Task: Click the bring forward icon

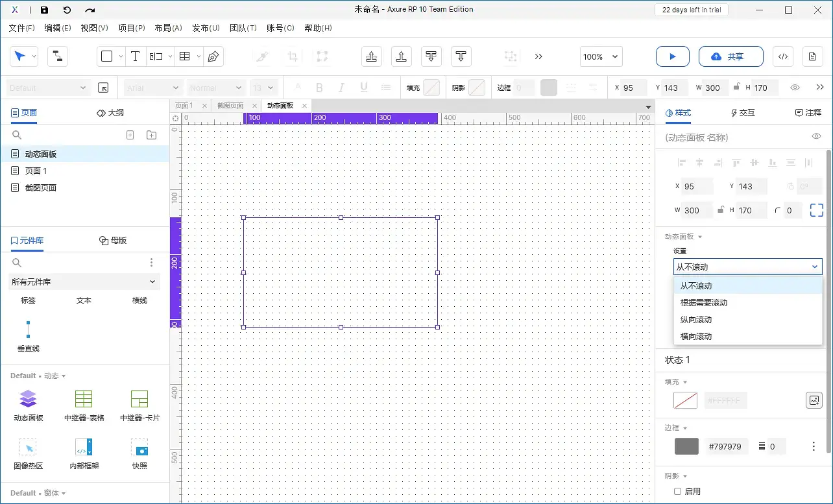Action: tap(401, 56)
